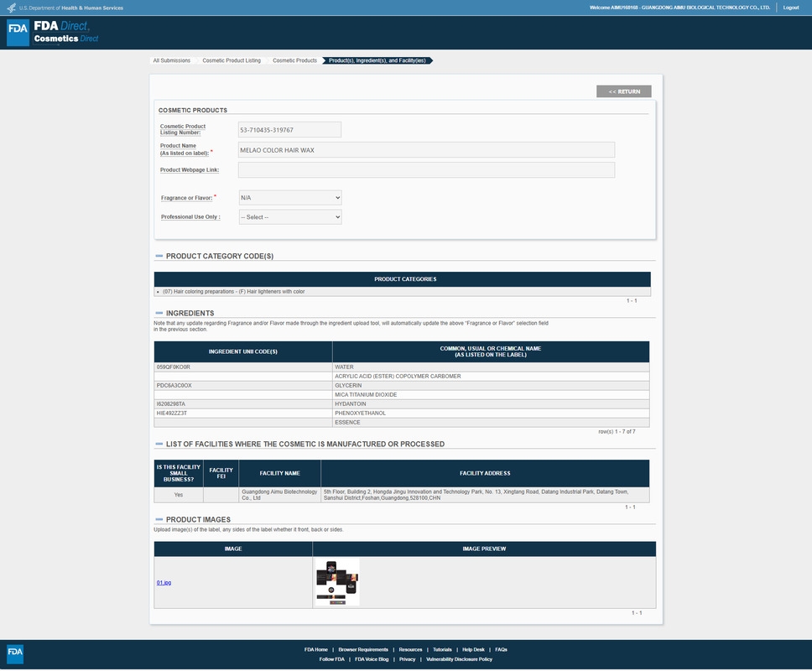The width and height of the screenshot is (812, 671).
Task: Collapse the List of Facilities section
Action: [159, 444]
